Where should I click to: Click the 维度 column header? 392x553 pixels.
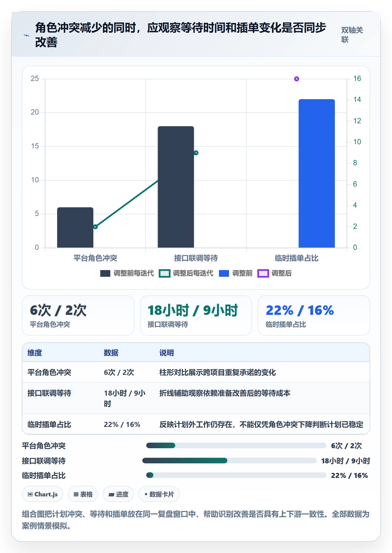coord(35,353)
